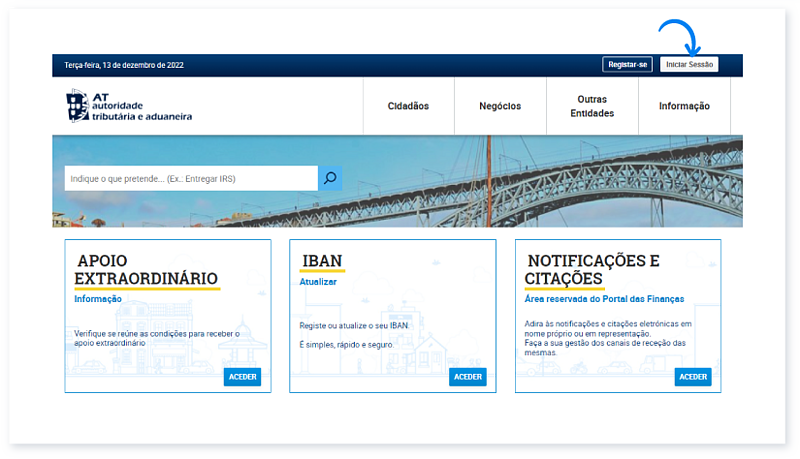Open the Informação menu
This screenshot has height=459, width=800.
tap(684, 106)
